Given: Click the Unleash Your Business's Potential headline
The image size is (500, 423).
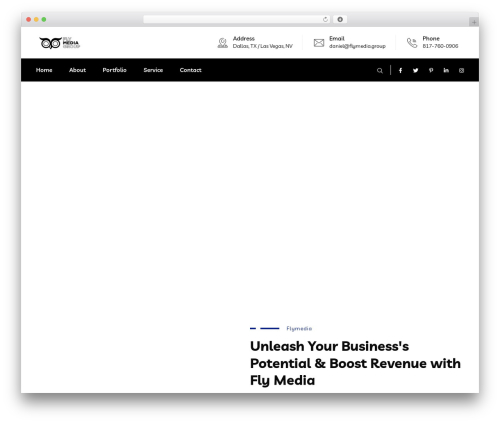Looking at the screenshot, I should [x=355, y=363].
